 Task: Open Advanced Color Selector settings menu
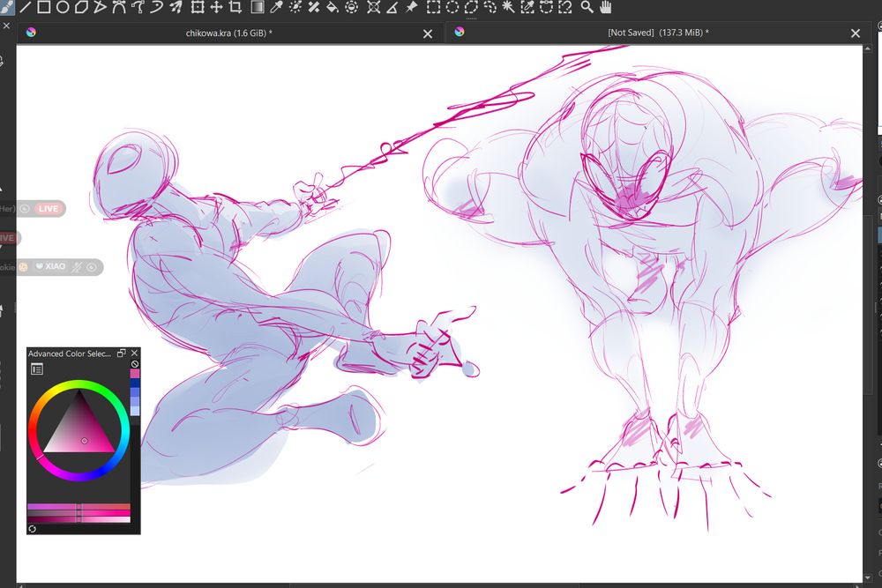click(x=37, y=368)
